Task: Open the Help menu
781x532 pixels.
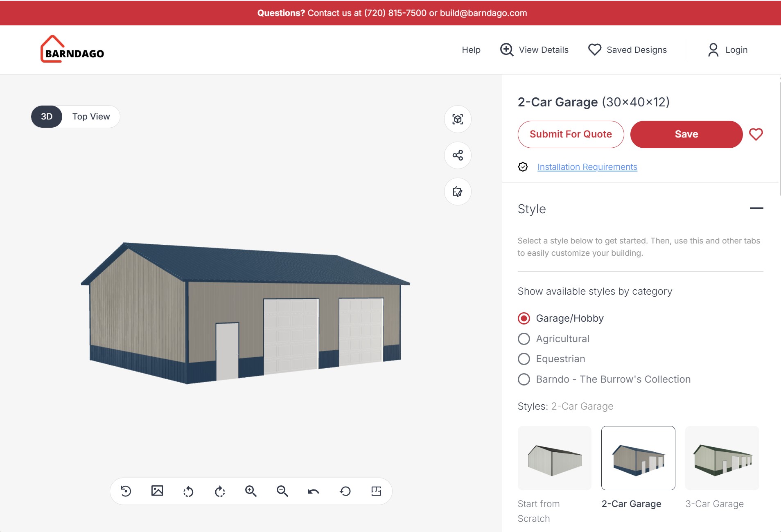Action: 471,50
